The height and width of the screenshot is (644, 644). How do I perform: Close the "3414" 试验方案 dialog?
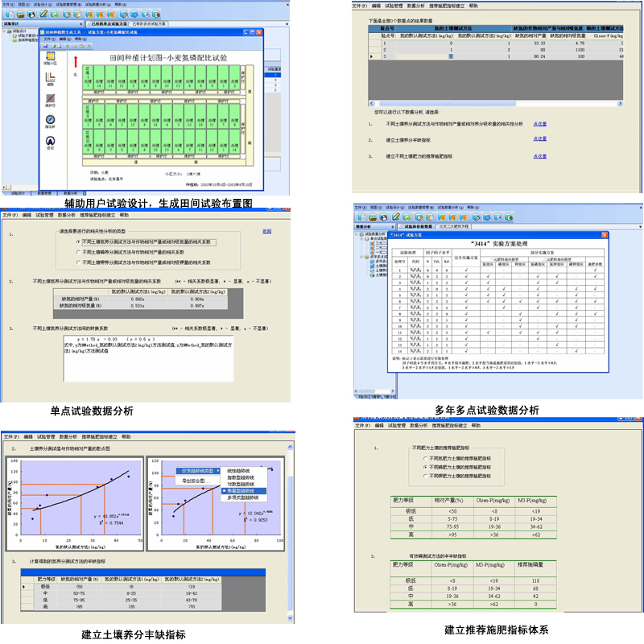[605, 235]
